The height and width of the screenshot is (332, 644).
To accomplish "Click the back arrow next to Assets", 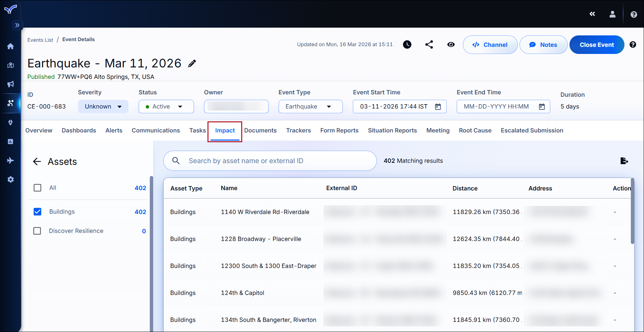I will tap(37, 162).
